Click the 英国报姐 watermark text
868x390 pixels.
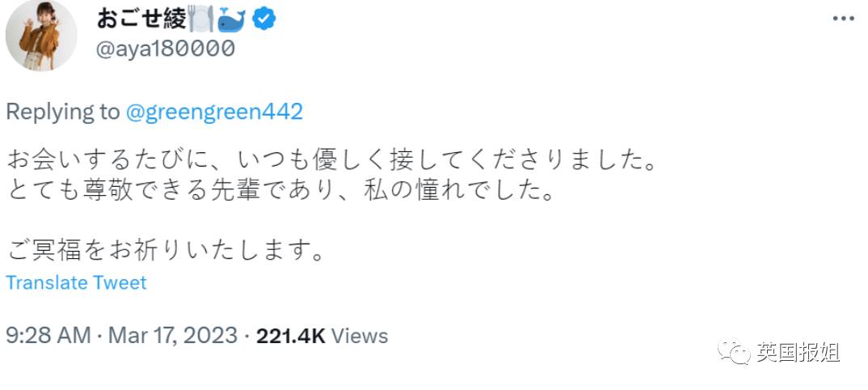(798, 352)
